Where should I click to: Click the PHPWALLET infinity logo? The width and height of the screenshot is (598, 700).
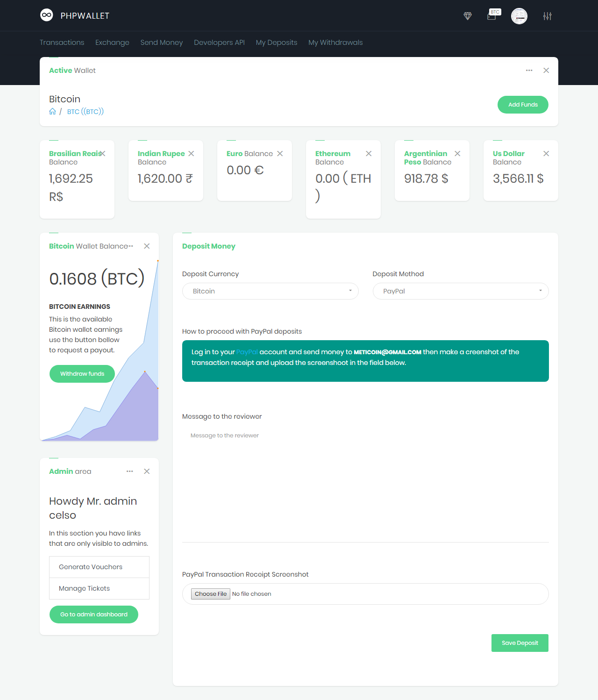tap(46, 15)
